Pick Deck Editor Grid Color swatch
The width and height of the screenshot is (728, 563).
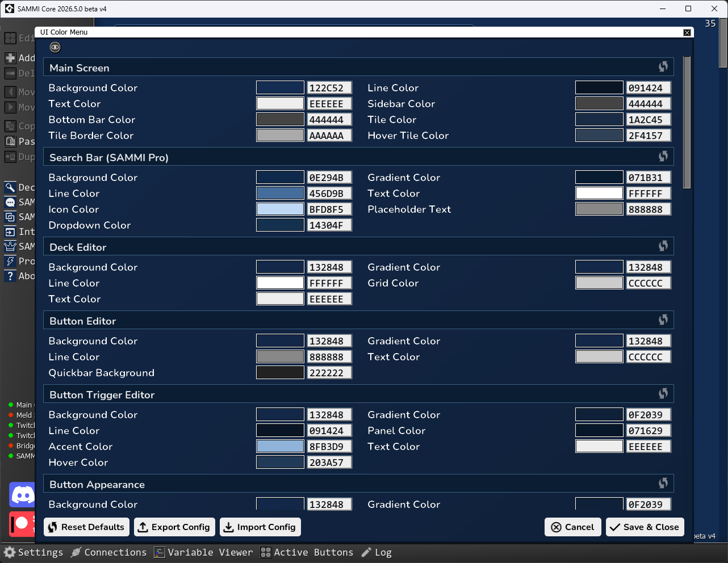[599, 283]
